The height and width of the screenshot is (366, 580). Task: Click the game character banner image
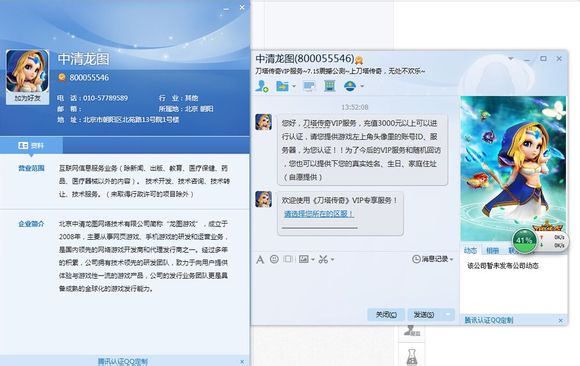tap(513, 168)
